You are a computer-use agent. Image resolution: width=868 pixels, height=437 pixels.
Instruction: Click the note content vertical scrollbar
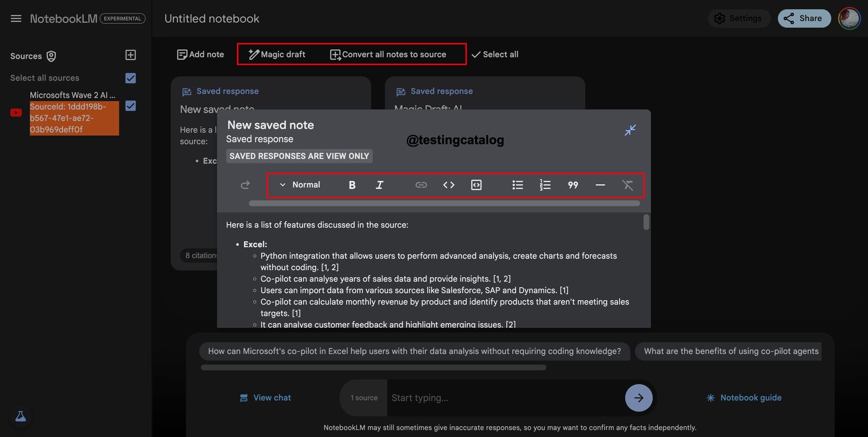646,222
